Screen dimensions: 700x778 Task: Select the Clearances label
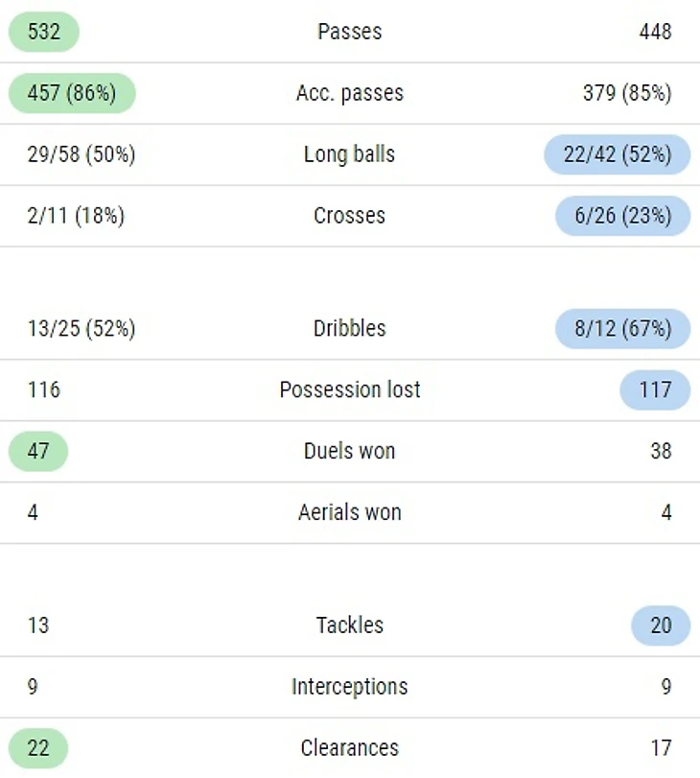(349, 748)
